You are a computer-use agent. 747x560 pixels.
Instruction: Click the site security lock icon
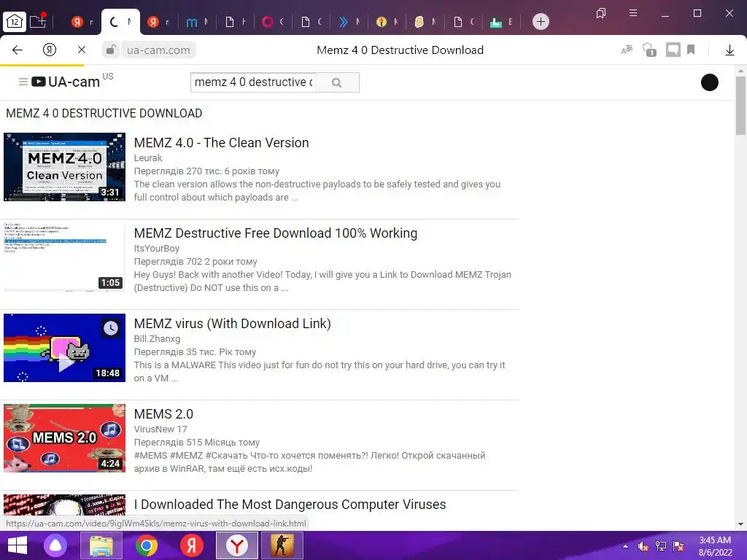[111, 50]
